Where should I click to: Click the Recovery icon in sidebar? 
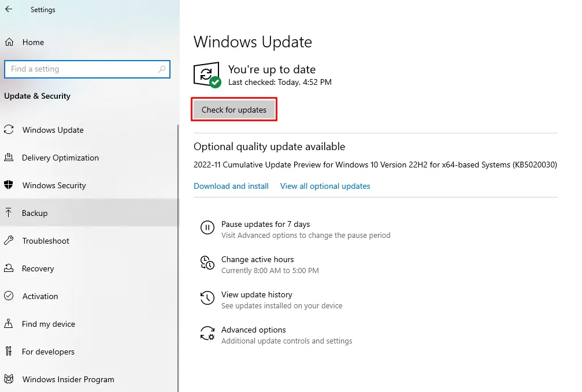coord(9,268)
